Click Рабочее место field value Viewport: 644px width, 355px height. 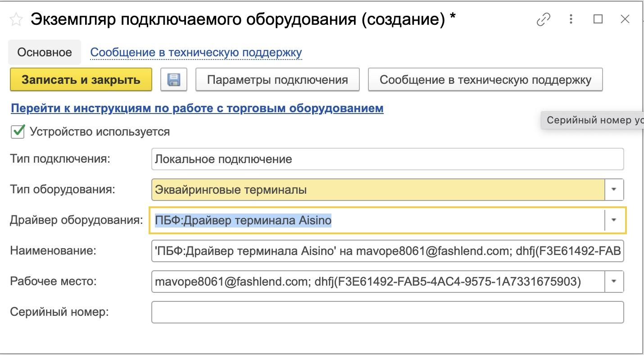tap(378, 282)
